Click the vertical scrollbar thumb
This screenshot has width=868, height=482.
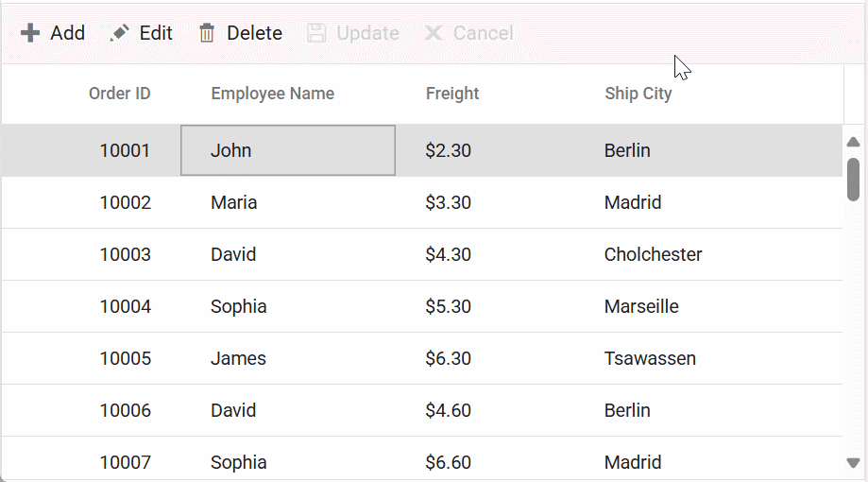coord(853,179)
